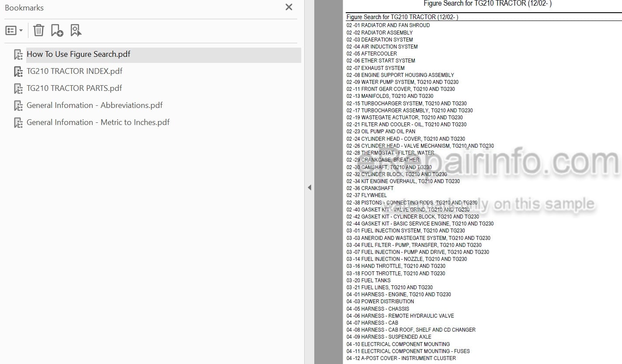Click 03-18 FOOT THROTTLE entry
Viewport: 622px width, 364px height.
396,274
